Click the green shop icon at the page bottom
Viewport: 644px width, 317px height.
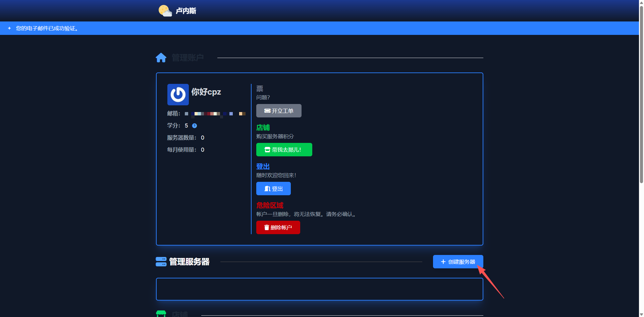tap(161, 314)
